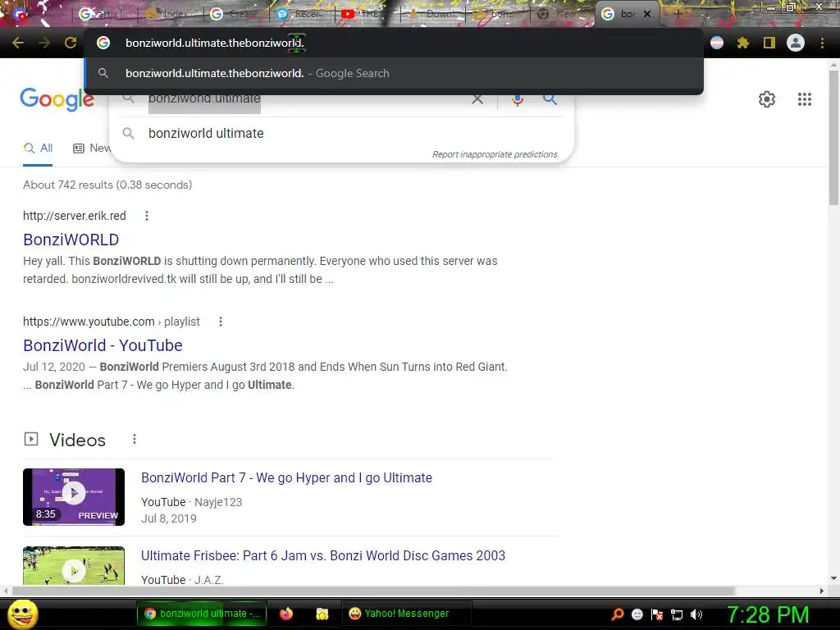This screenshot has height=630, width=840.
Task: Open the smiley face start button
Action: 22,614
